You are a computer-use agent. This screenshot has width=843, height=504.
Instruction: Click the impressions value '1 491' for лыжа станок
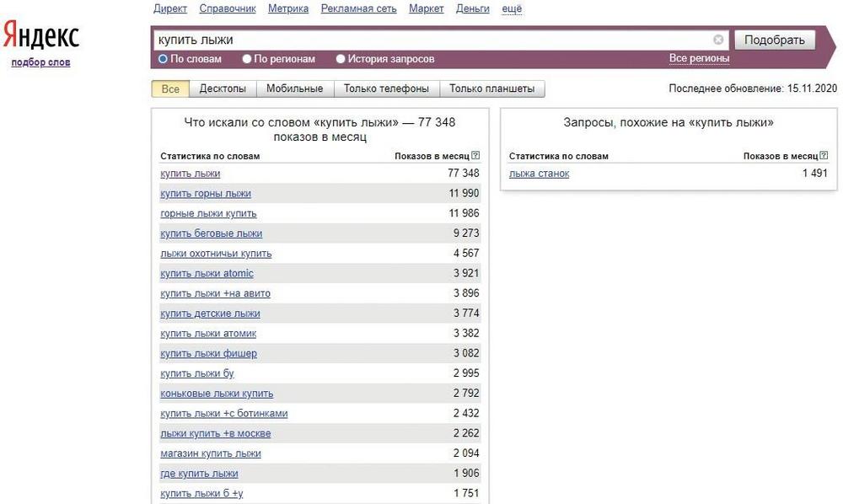pos(815,173)
